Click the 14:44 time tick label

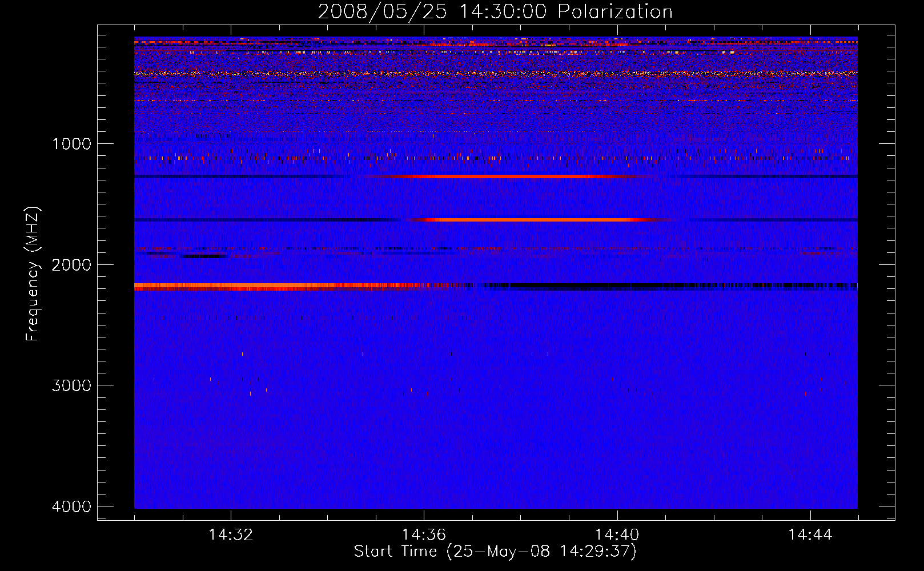tap(810, 535)
